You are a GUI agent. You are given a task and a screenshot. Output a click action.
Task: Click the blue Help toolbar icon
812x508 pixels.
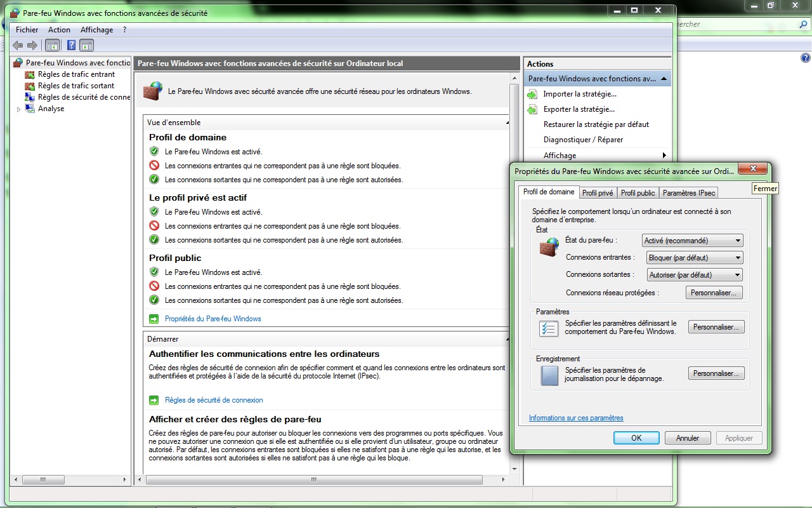(x=72, y=45)
